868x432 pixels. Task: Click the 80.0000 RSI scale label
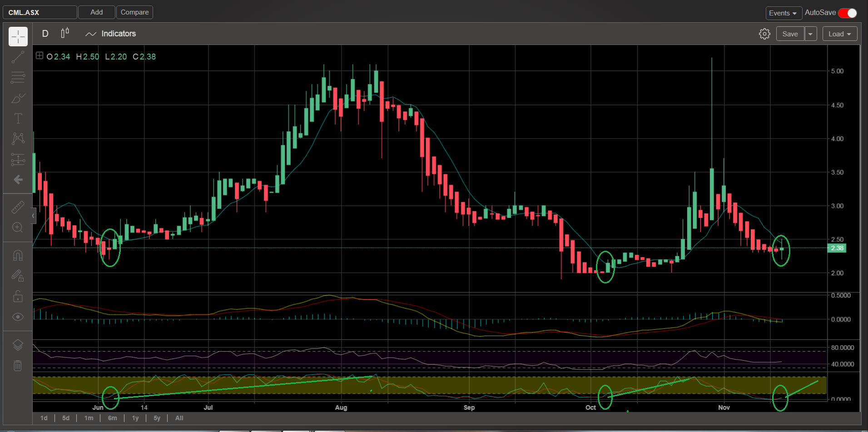pyautogui.click(x=843, y=348)
